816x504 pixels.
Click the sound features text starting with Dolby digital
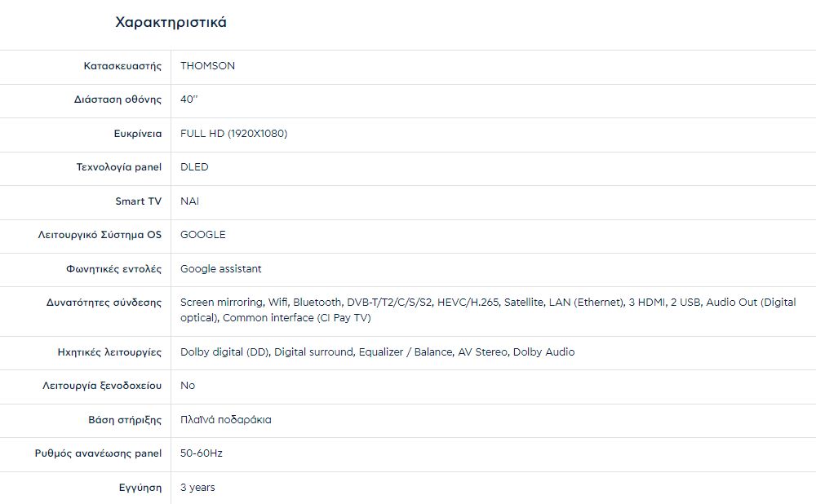pos(377,352)
